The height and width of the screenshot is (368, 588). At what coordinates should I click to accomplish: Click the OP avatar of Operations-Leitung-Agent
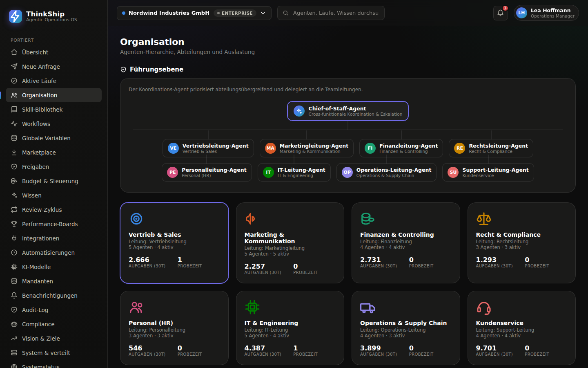coord(347,173)
